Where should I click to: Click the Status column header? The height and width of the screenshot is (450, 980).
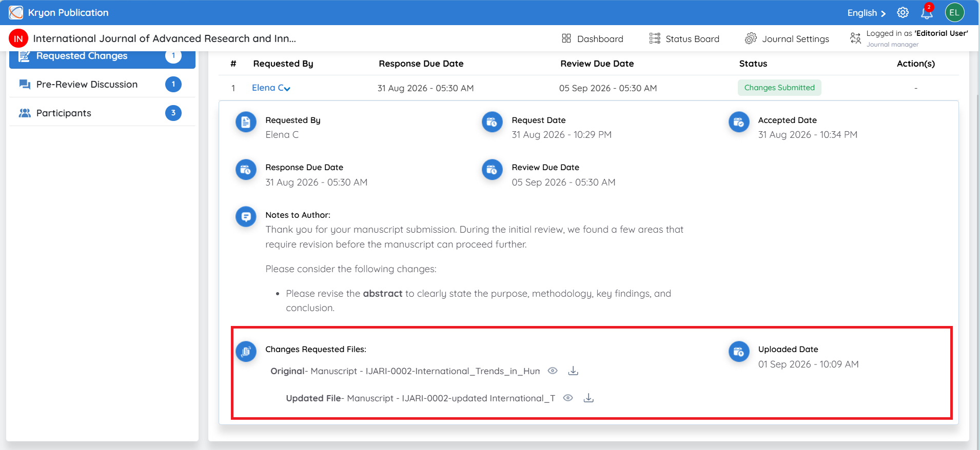tap(753, 64)
